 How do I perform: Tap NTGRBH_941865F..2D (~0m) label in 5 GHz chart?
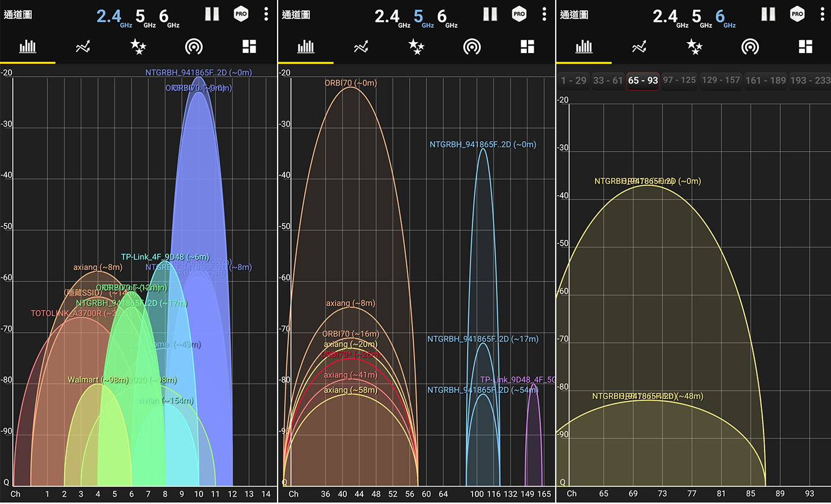point(482,144)
